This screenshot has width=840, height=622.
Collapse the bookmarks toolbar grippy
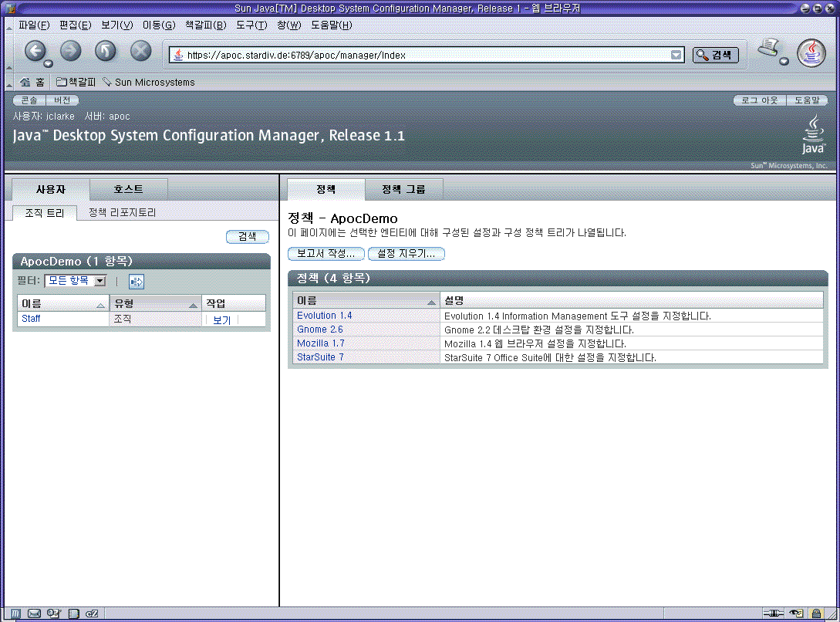tap(8, 82)
